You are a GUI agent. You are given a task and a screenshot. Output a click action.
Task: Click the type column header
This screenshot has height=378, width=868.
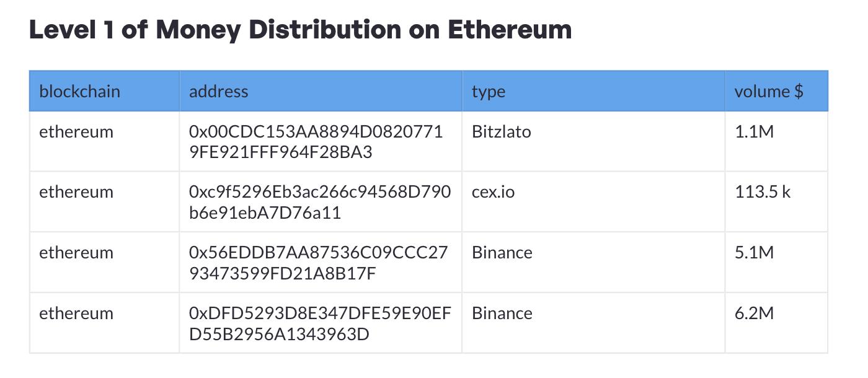(x=488, y=91)
